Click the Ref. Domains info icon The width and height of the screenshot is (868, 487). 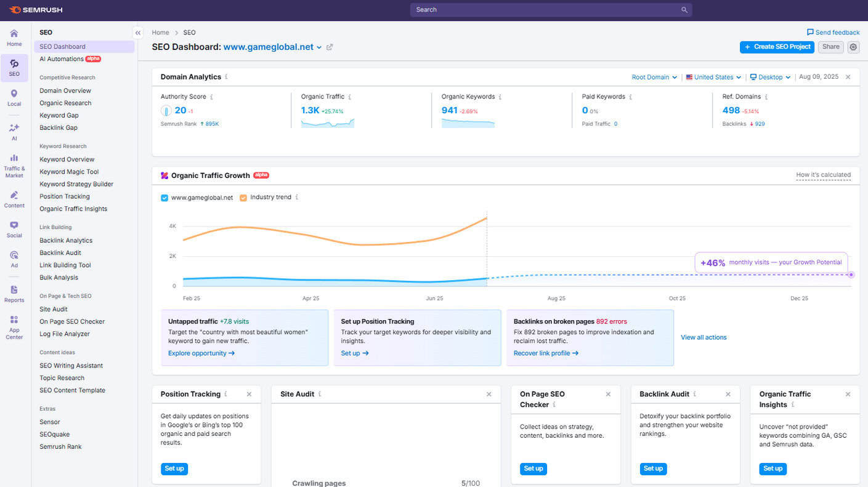[x=766, y=97]
